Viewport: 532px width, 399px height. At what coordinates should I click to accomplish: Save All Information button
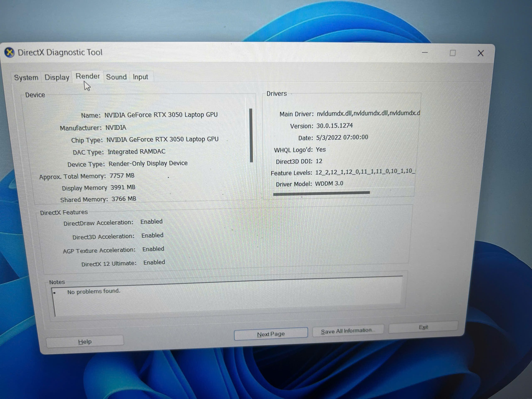[348, 331]
